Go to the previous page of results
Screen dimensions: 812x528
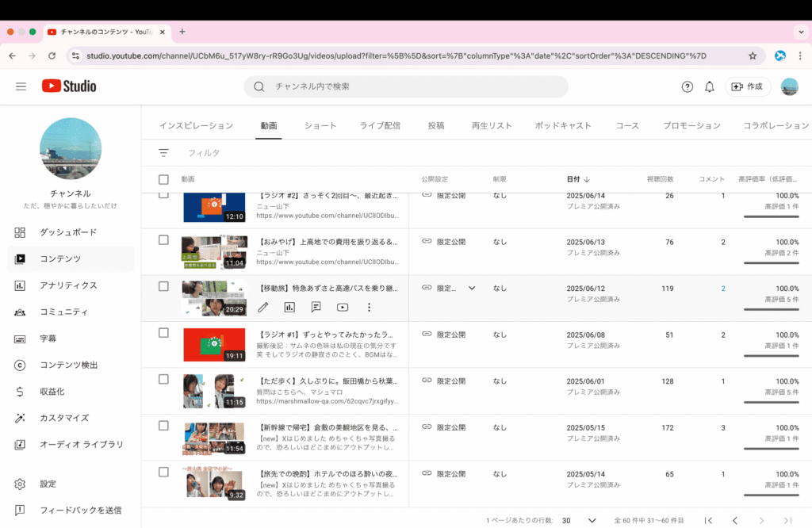735,520
